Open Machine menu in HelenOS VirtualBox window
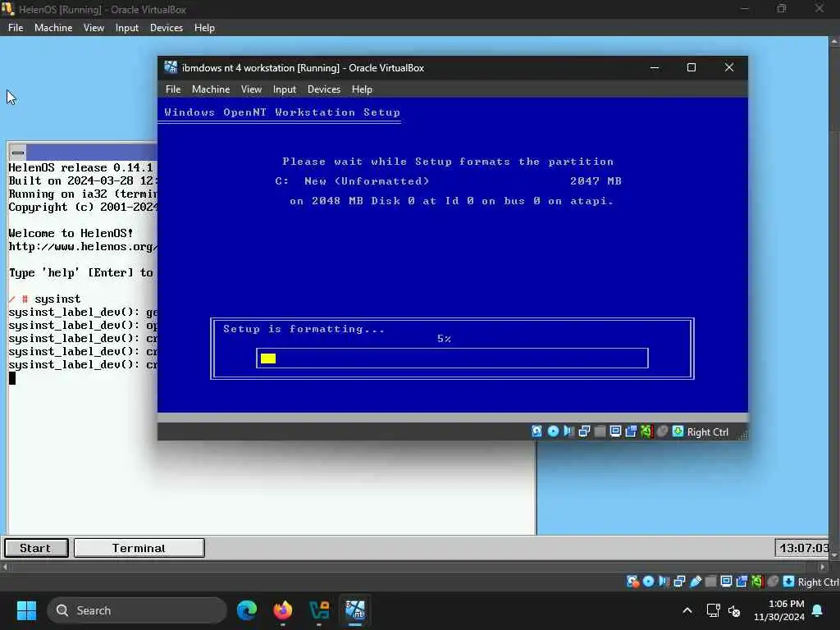This screenshot has width=840, height=630. pos(53,28)
